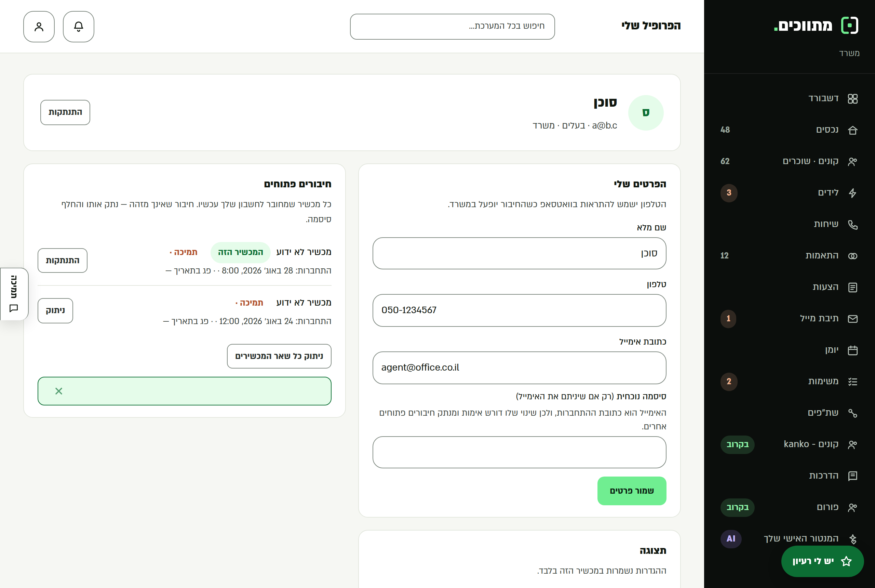Screen dimensions: 875x588
Task: Click the טלפון phone number field
Action: point(520,310)
